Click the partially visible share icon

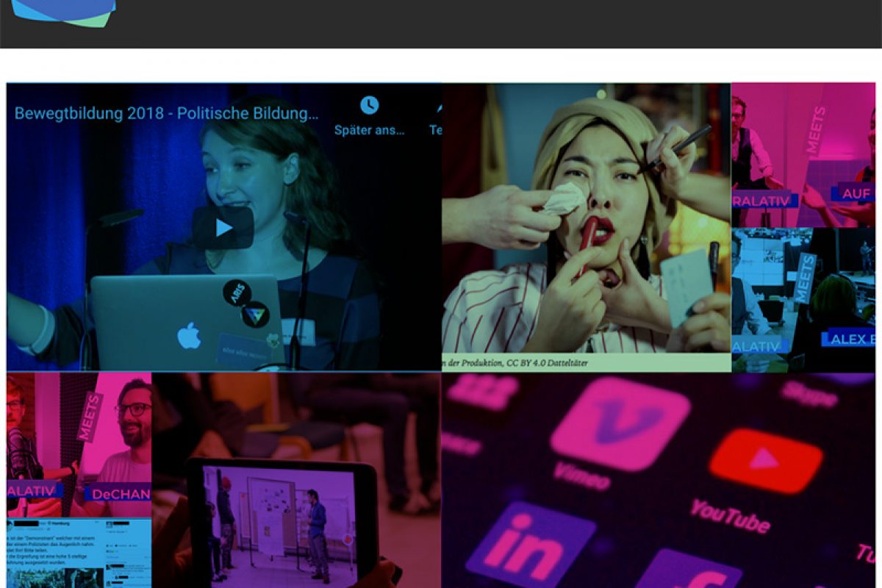pyautogui.click(x=438, y=107)
